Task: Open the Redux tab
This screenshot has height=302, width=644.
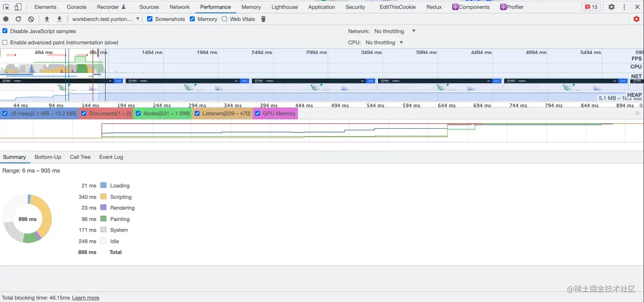Action: pos(434,7)
